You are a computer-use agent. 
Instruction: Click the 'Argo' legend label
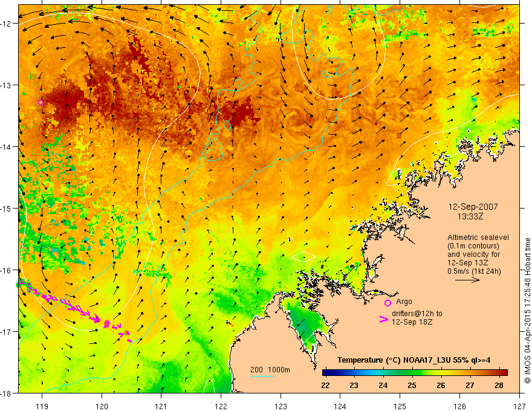pyautogui.click(x=404, y=302)
